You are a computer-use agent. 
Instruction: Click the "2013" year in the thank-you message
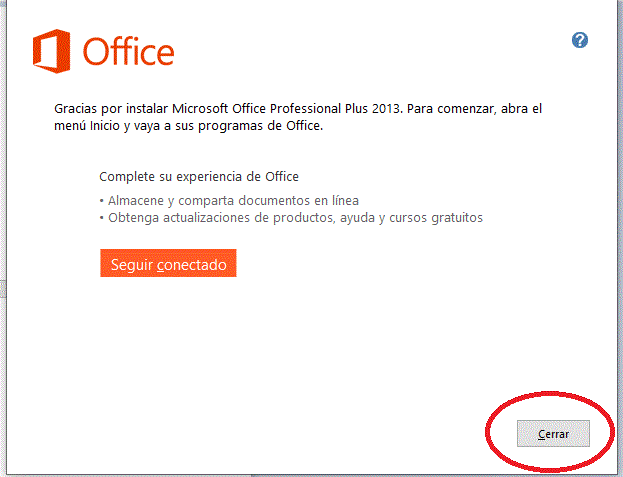coord(388,108)
